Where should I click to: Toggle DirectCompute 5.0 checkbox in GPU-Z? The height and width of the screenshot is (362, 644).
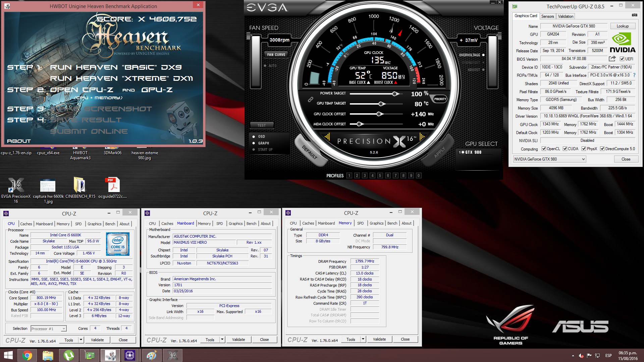pos(602,149)
